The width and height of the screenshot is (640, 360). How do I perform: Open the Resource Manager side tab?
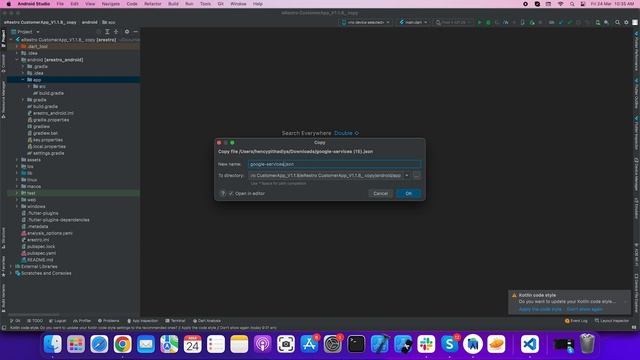(x=4, y=99)
